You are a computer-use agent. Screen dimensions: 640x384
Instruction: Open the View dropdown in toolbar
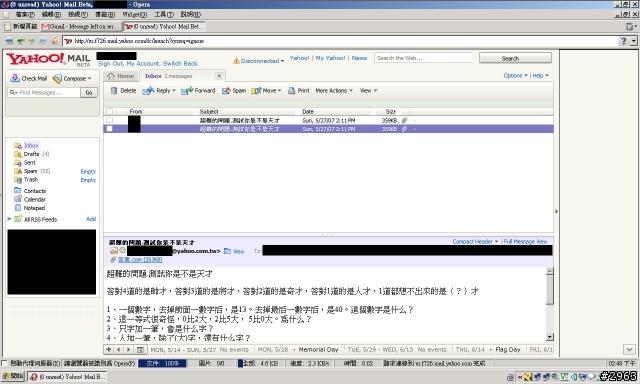[368, 91]
